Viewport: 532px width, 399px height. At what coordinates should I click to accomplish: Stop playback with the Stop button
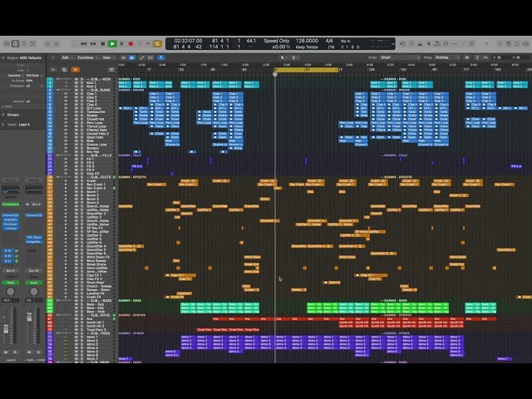(103, 44)
